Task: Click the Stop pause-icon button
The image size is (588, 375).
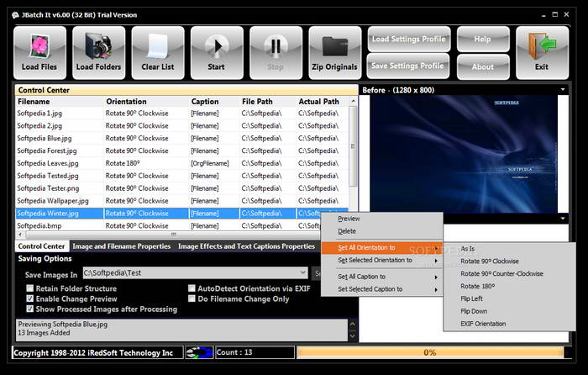Action: [x=276, y=53]
